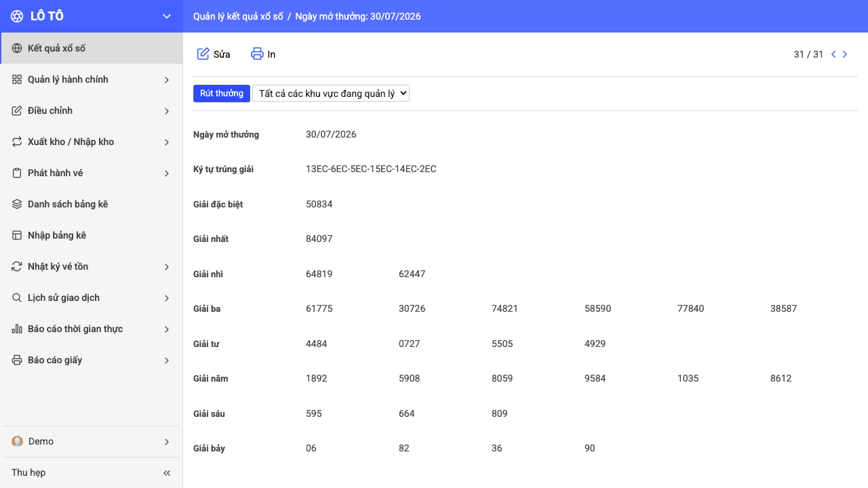Click the LÔ TÔ logo icon
The image size is (868, 488).
[x=17, y=16]
